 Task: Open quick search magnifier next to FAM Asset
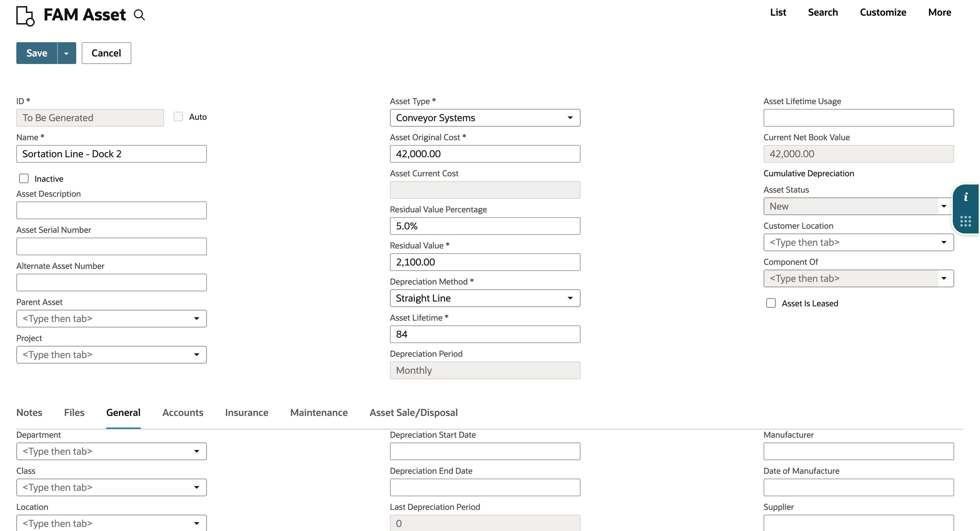click(x=139, y=15)
